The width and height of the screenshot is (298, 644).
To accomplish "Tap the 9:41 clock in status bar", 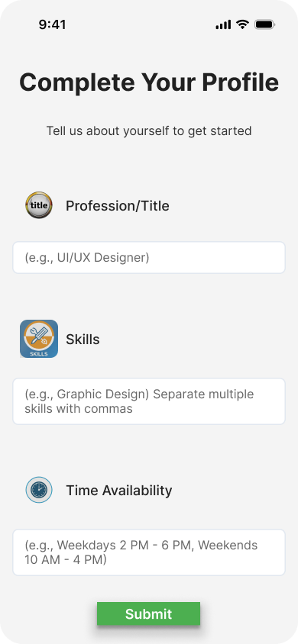I will click(52, 24).
